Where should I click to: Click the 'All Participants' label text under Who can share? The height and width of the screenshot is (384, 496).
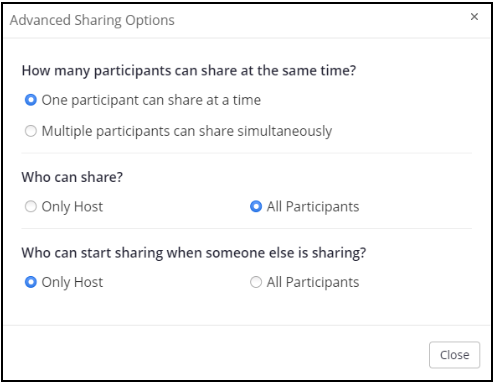(x=313, y=207)
